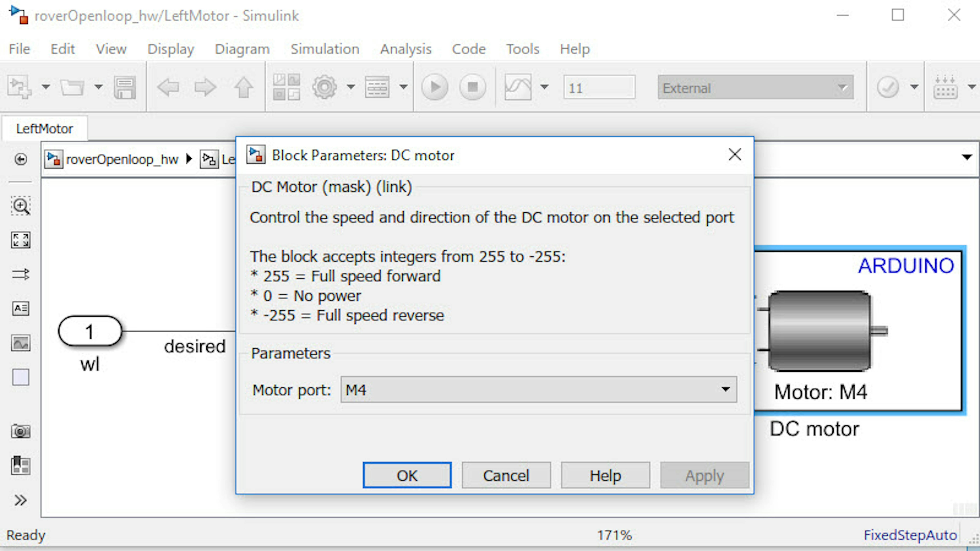Image resolution: width=980 pixels, height=551 pixels.
Task: Open the Library Browser icon
Action: coord(286,87)
